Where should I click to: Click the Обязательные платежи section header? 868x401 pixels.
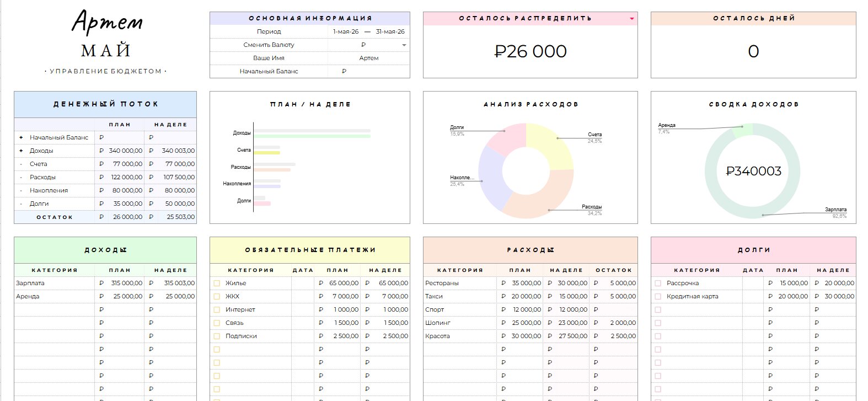tap(310, 250)
